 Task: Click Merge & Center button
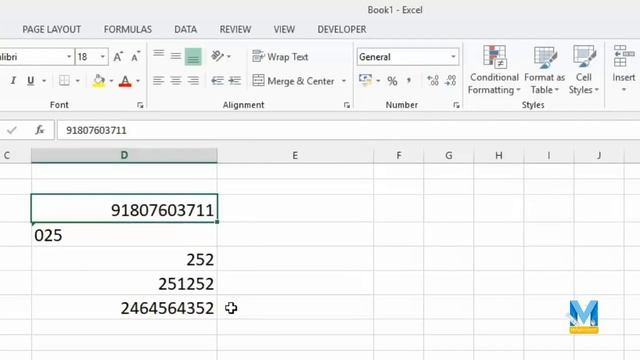293,81
